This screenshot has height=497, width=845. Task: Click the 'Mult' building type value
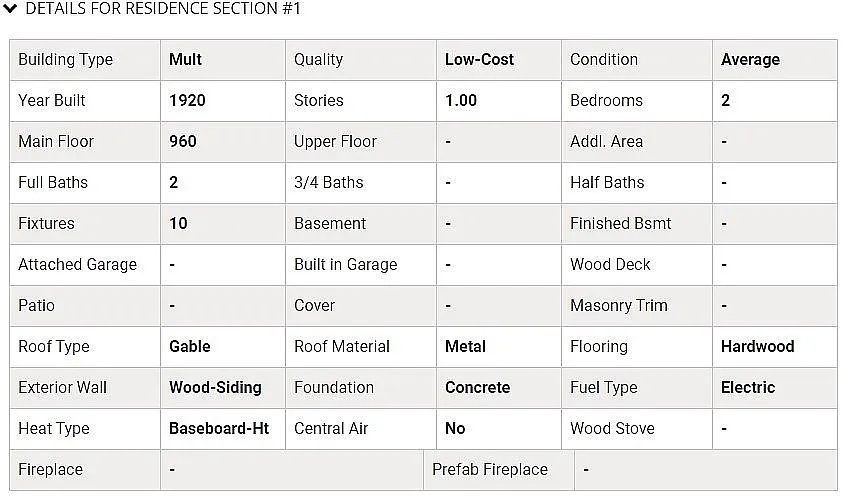(185, 59)
